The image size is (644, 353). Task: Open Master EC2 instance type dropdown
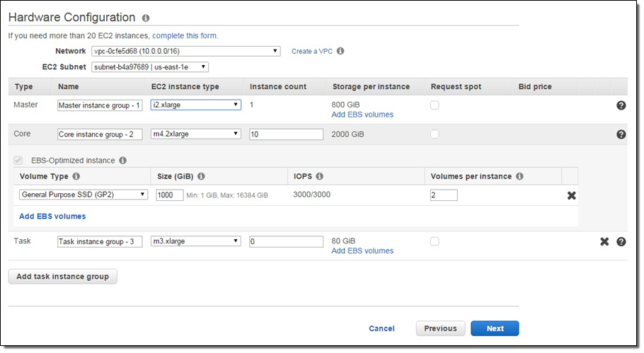click(x=196, y=105)
